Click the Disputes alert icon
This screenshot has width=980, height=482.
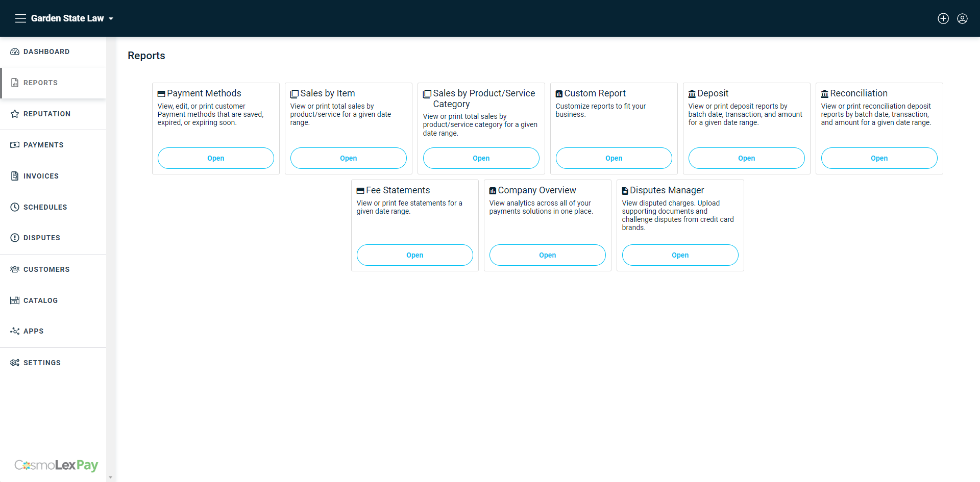click(15, 238)
